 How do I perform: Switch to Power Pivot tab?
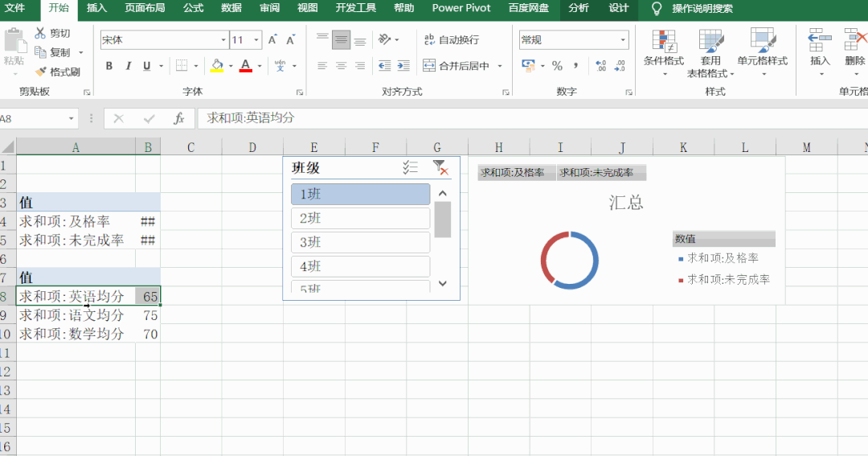(x=461, y=8)
